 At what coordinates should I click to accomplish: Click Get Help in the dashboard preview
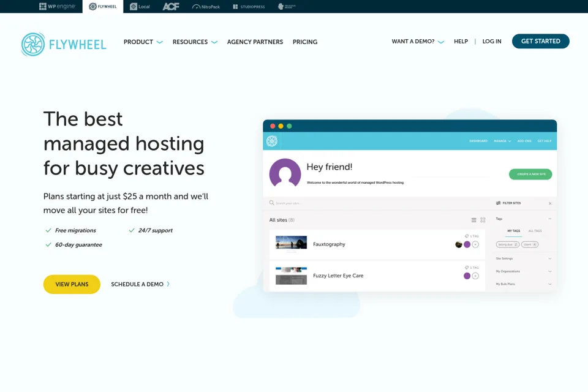(x=544, y=141)
